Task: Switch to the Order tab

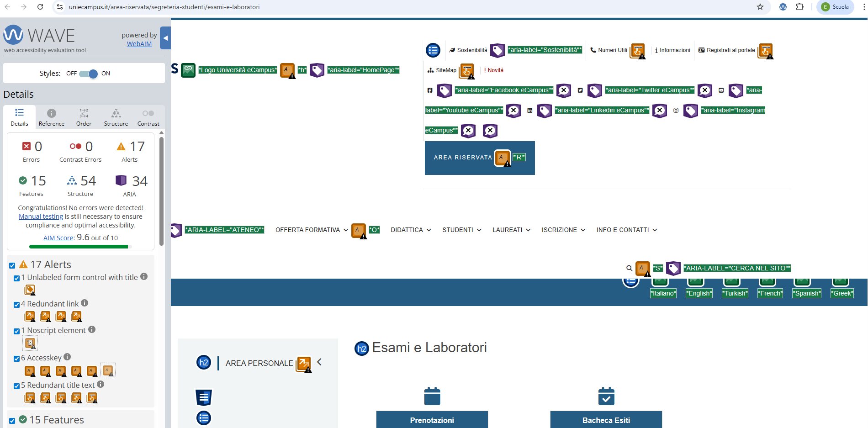Action: point(84,117)
